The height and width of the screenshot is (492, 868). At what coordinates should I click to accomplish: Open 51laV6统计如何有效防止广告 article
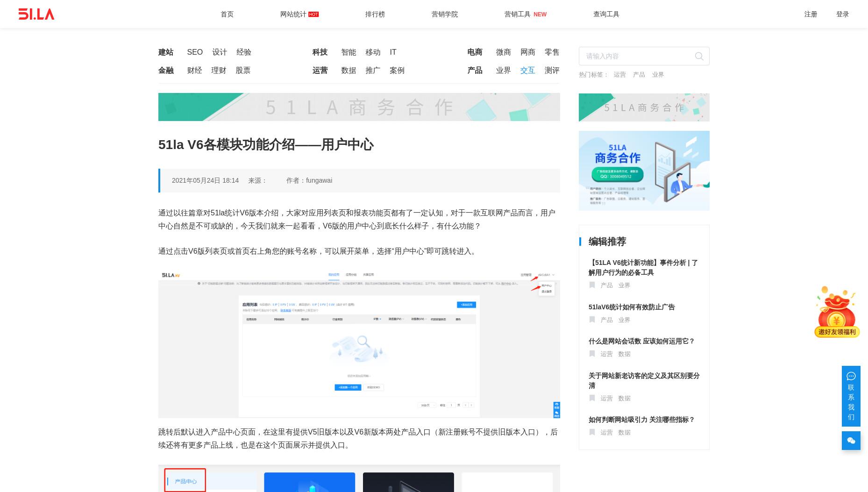point(632,307)
